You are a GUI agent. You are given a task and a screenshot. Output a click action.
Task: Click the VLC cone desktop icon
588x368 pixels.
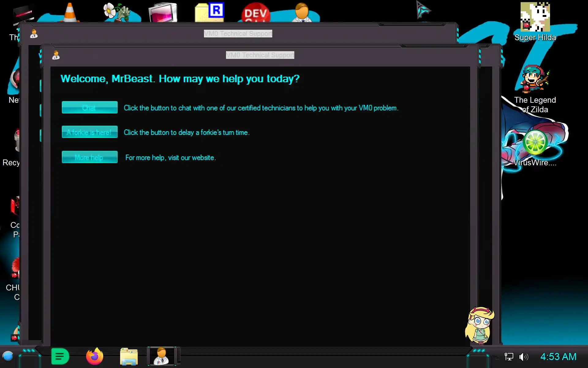tap(70, 12)
